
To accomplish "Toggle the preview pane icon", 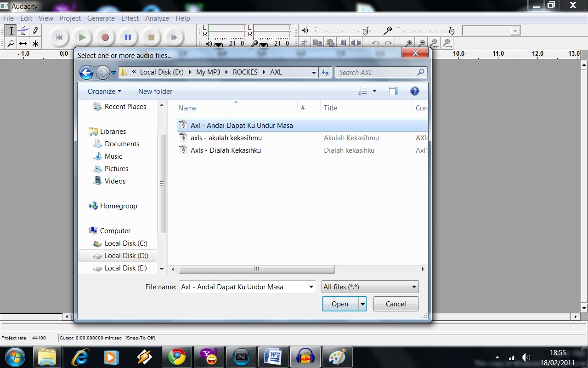I will [x=394, y=91].
